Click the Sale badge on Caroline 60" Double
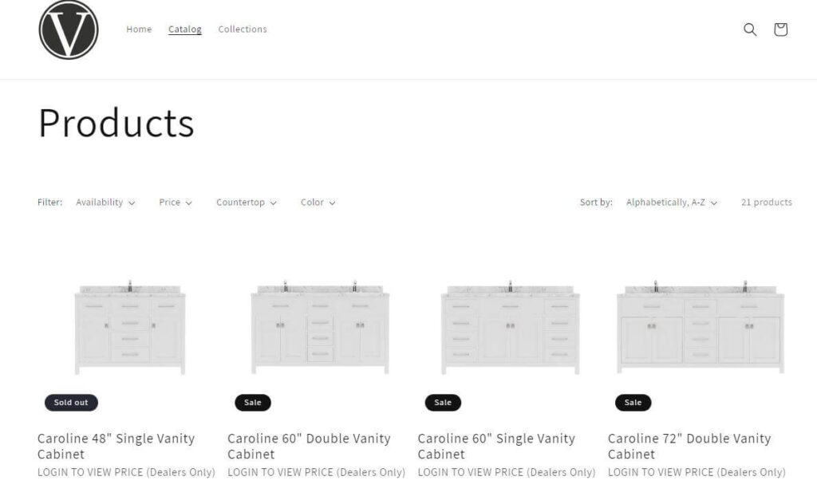The image size is (817, 504). click(x=253, y=403)
